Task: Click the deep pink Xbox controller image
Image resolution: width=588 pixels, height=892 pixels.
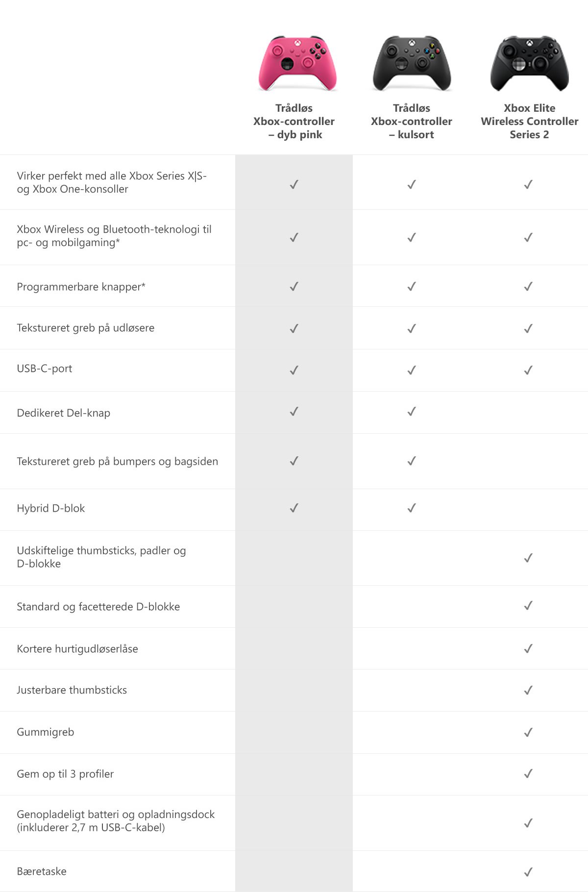Action: tap(297, 63)
